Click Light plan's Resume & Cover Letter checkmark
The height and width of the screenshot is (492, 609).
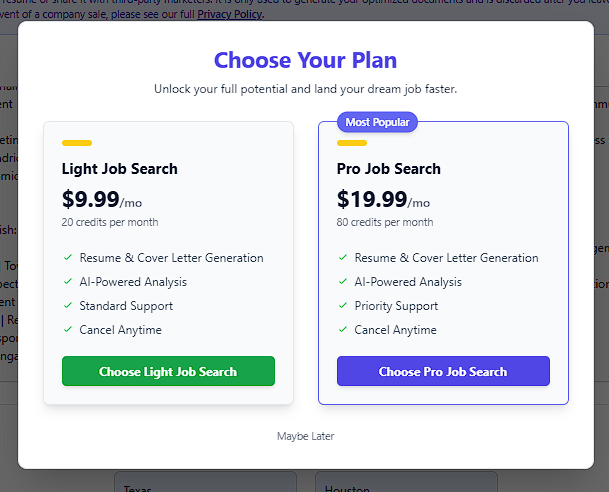pyautogui.click(x=67, y=258)
